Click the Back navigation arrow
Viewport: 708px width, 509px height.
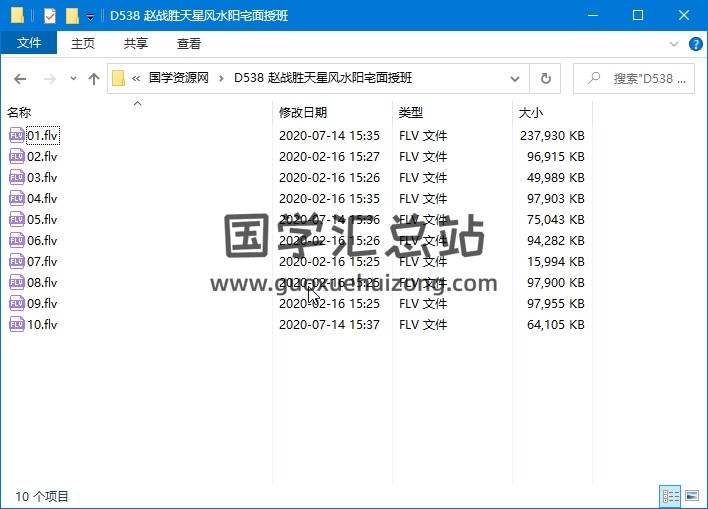point(20,79)
